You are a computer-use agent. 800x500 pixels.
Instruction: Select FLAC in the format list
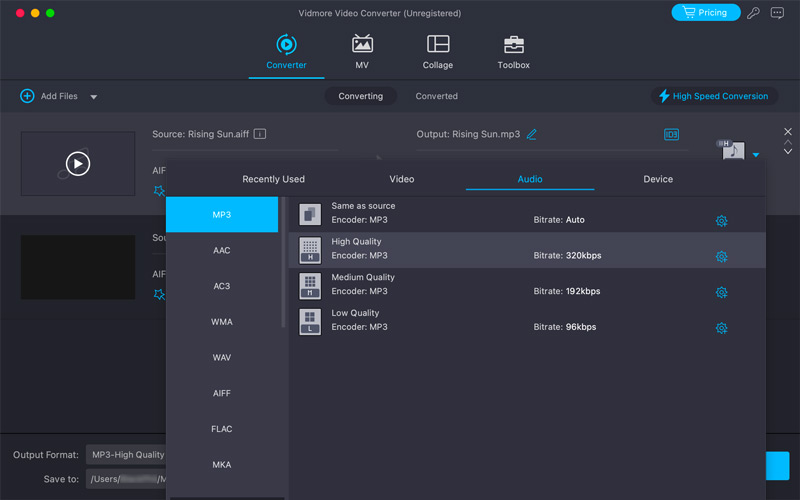[222, 429]
